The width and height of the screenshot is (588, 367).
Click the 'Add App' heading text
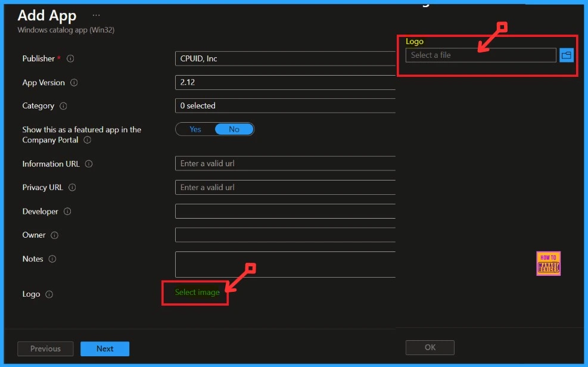tap(47, 15)
